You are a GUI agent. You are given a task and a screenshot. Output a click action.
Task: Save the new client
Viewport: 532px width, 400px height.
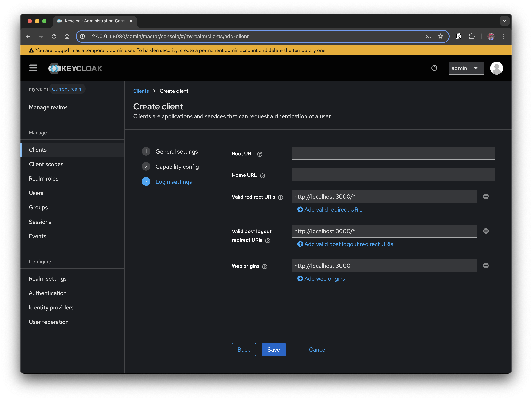point(273,349)
